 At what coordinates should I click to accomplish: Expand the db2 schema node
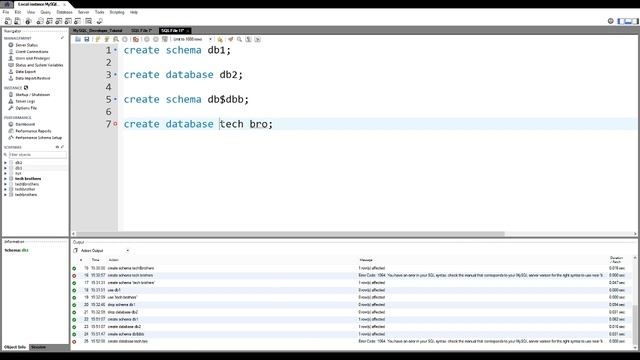[5, 162]
